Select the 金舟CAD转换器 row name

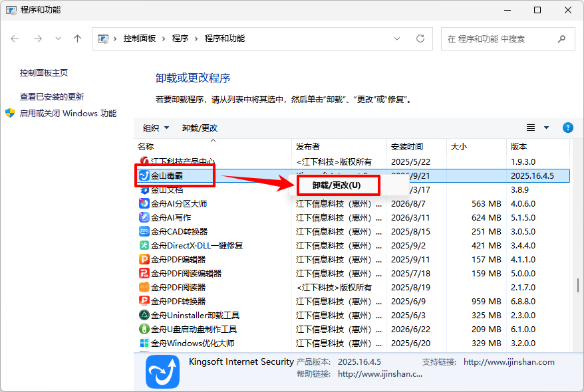click(179, 232)
